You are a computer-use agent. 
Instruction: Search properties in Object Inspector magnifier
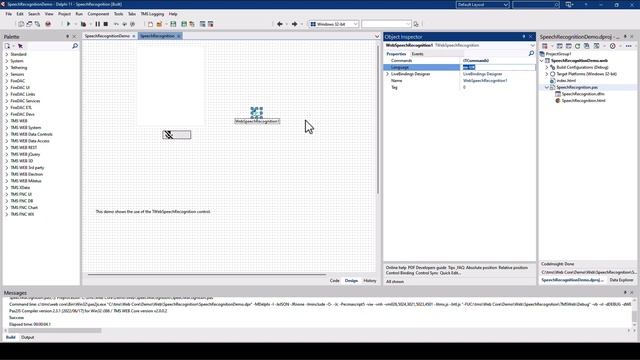pos(531,53)
